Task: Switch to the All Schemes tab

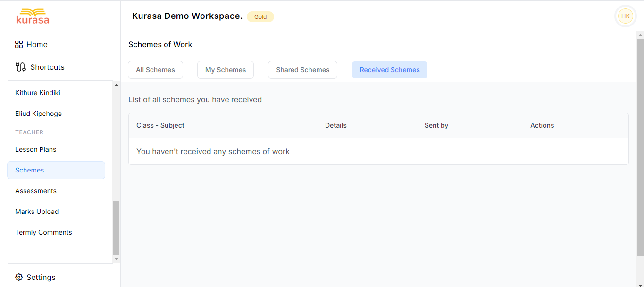Action: (155, 70)
